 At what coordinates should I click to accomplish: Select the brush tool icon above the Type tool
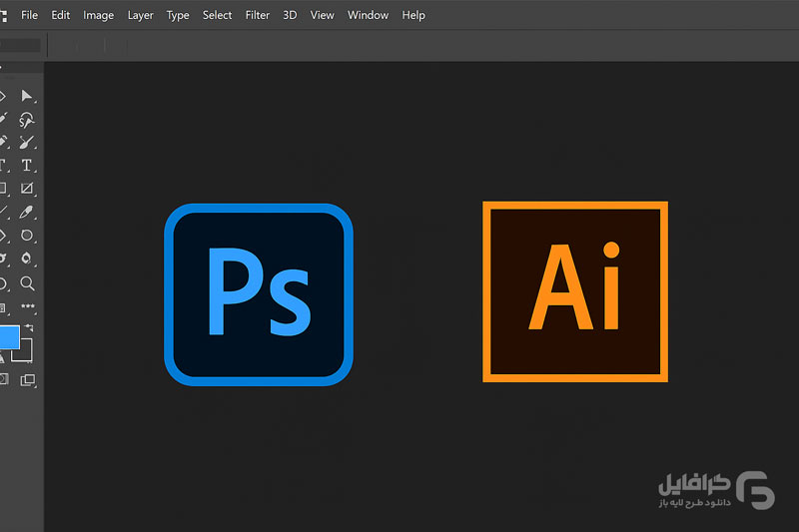[x=27, y=142]
